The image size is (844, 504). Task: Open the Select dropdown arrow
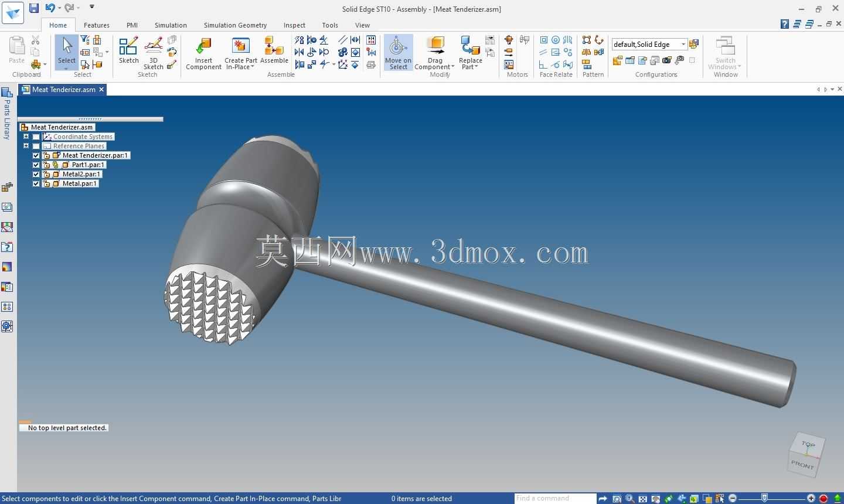66,68
